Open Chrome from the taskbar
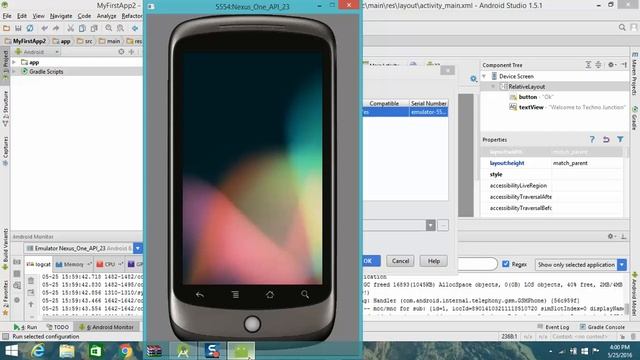This screenshot has height=360, width=640. (125, 351)
